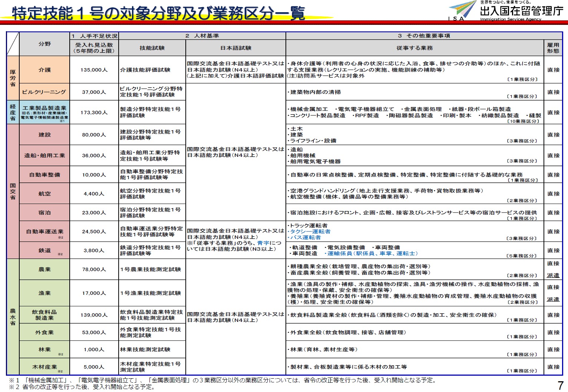Screen dimensions: 568x392
Task: Select the 航空 field cell
Action: 44,194
